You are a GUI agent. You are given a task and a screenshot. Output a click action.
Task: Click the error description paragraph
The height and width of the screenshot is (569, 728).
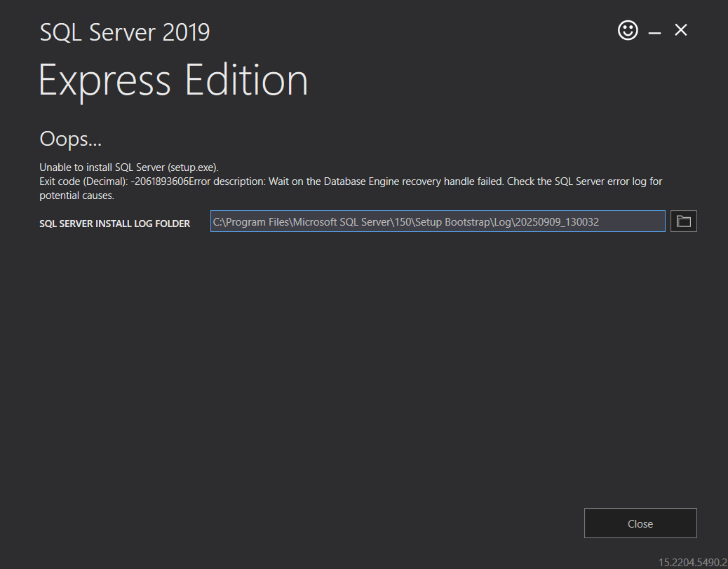[x=351, y=181]
